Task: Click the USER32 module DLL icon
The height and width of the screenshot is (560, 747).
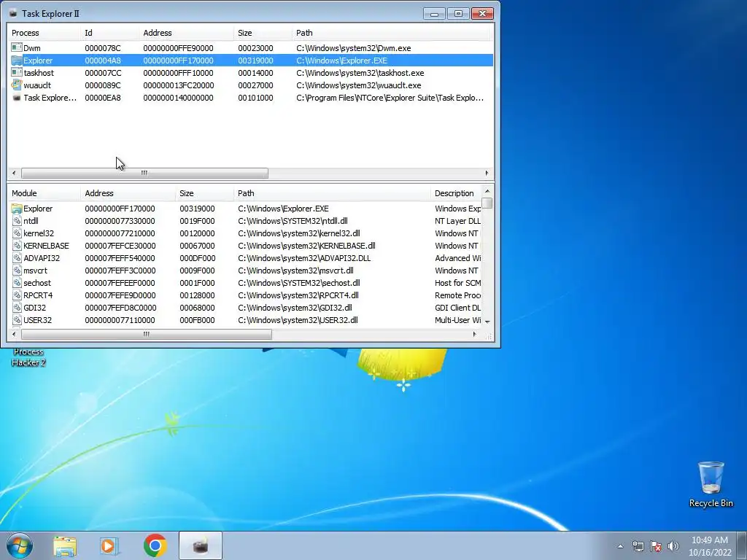Action: click(x=17, y=320)
